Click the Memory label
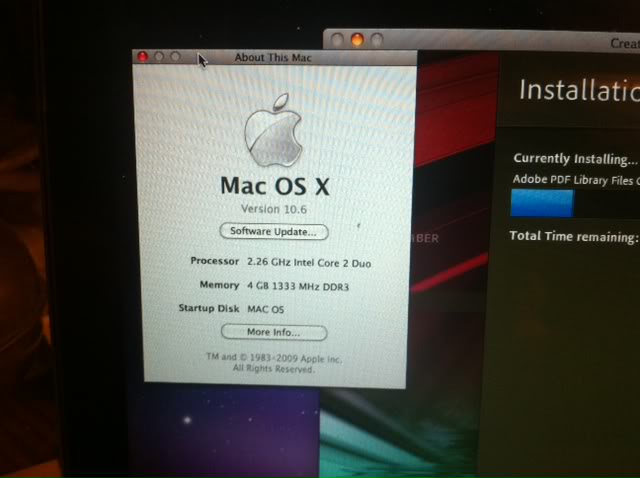 click(x=219, y=285)
